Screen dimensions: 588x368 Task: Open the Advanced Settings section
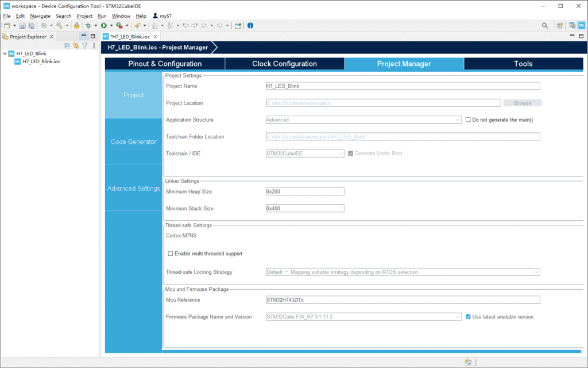[133, 188]
